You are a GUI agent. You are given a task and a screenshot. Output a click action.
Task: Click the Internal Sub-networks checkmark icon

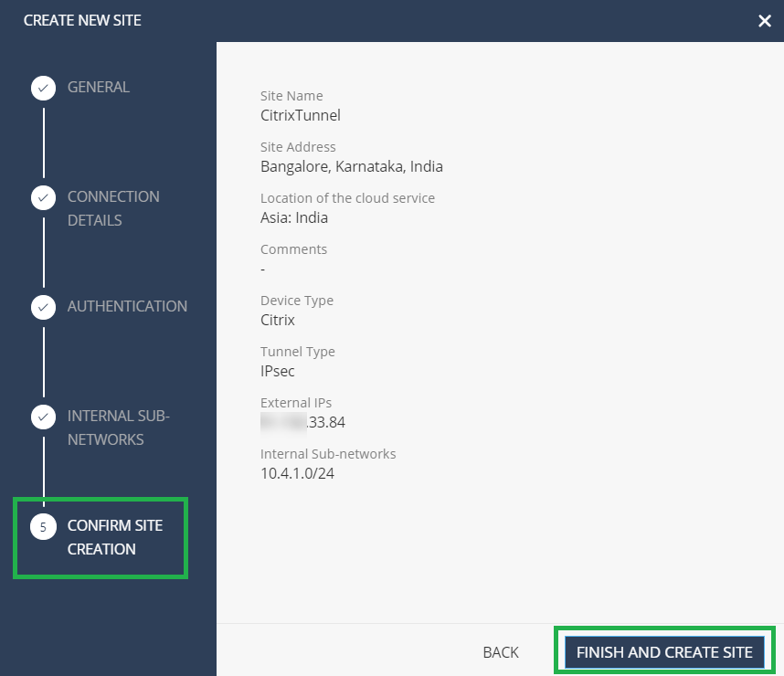tap(44, 417)
